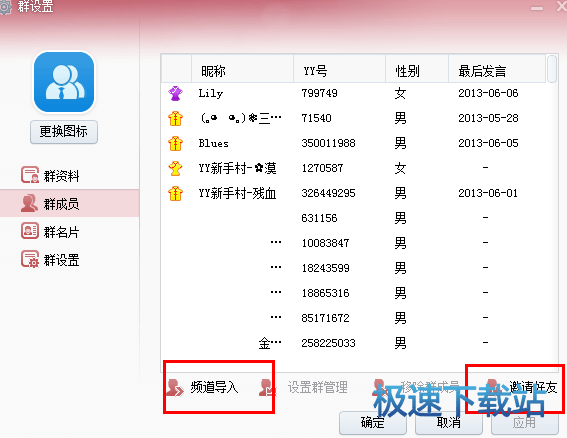Select row with YY number 18865316

[354, 293]
